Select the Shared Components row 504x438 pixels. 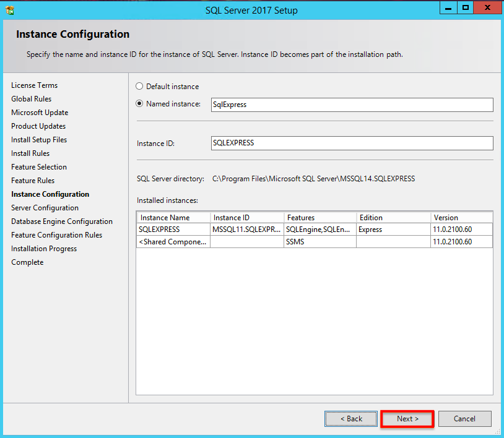[315, 242]
